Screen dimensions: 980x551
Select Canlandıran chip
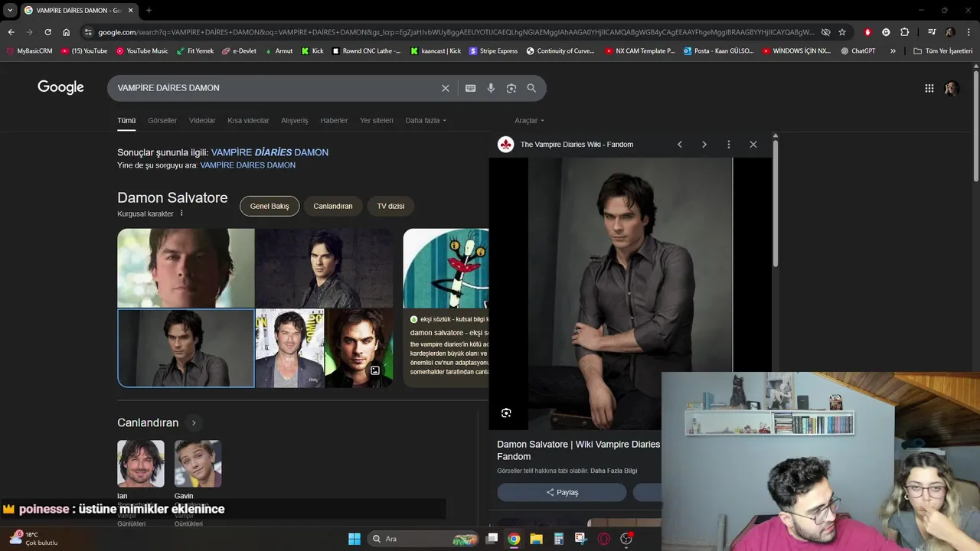pos(333,206)
